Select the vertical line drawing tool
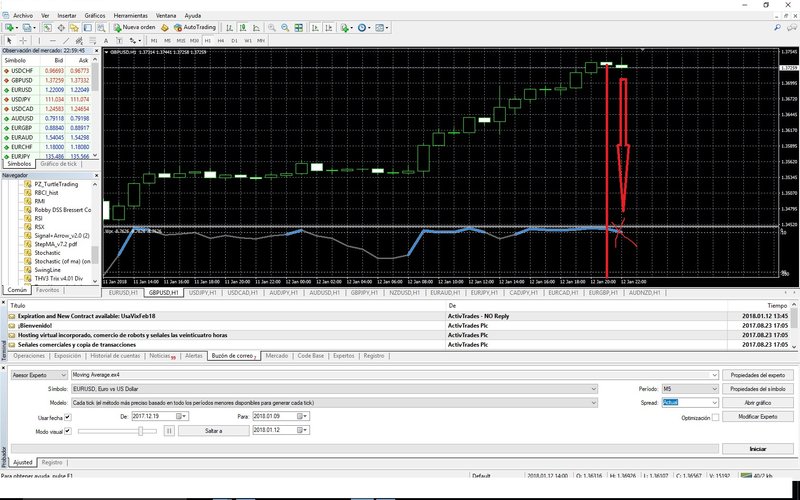Screen dimensions: 800x500 point(39,40)
